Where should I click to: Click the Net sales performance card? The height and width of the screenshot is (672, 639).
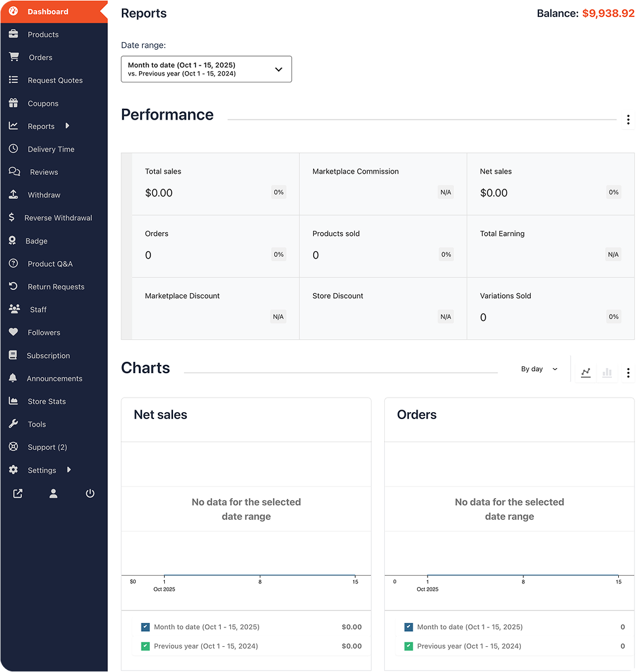550,184
